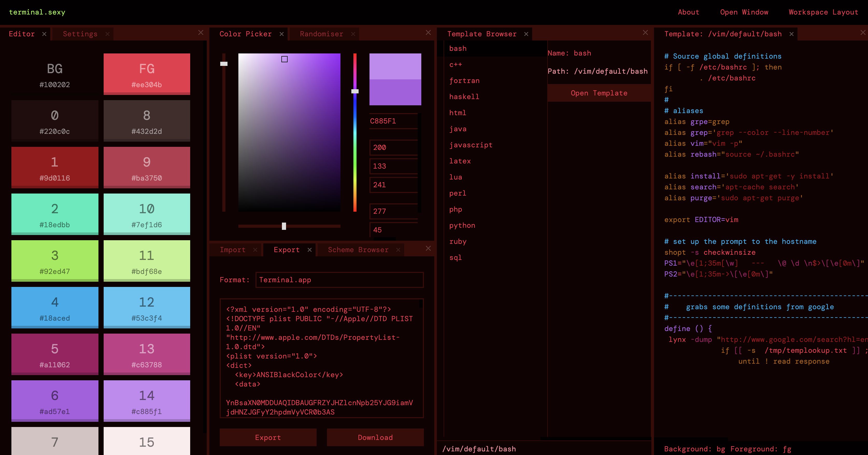Close the Editor tab with its X icon
Screen dimensions: 868x455
pyautogui.click(x=44, y=34)
